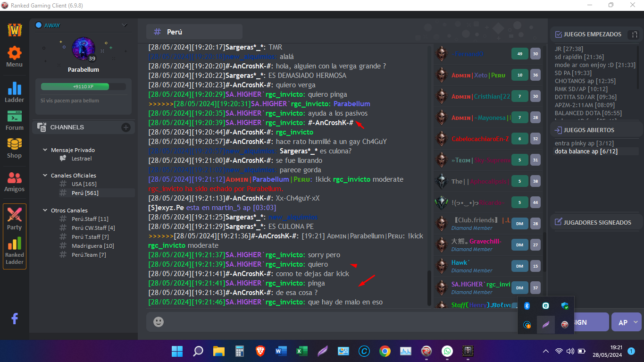
Task: Select user ~FernandO in user list
Action: 468,54
